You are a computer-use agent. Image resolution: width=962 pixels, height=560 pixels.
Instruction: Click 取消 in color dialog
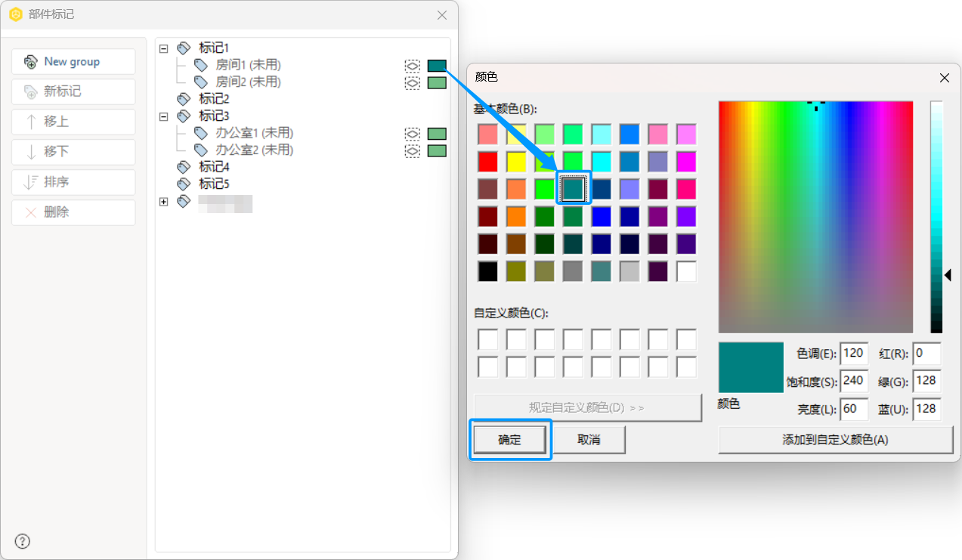pos(589,440)
